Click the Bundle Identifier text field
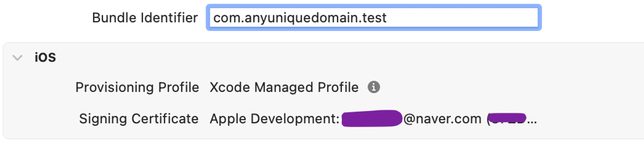 [374, 18]
